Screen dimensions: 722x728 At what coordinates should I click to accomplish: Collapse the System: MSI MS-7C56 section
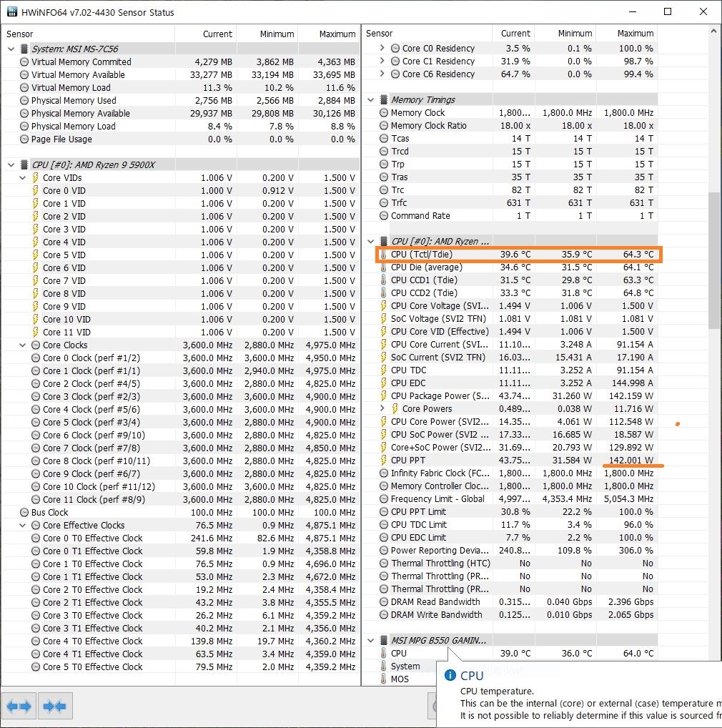click(x=11, y=49)
